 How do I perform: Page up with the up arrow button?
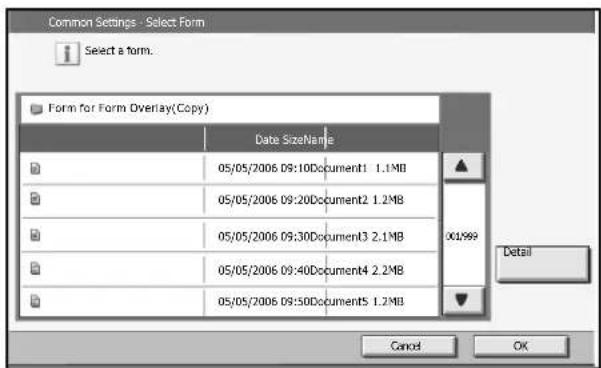click(x=463, y=166)
